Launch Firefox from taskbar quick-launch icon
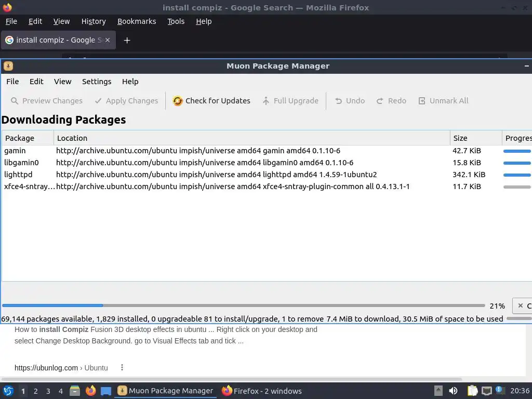 coord(90,391)
